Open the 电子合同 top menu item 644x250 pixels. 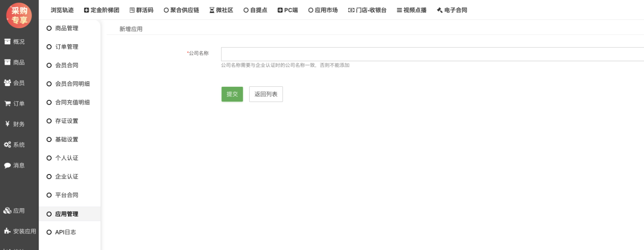pos(452,10)
